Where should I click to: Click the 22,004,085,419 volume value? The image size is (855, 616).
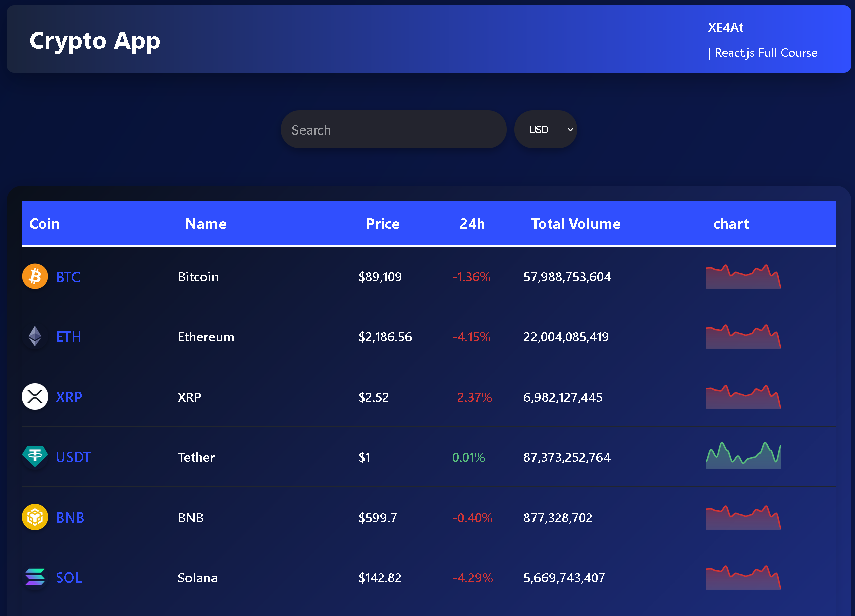(566, 337)
